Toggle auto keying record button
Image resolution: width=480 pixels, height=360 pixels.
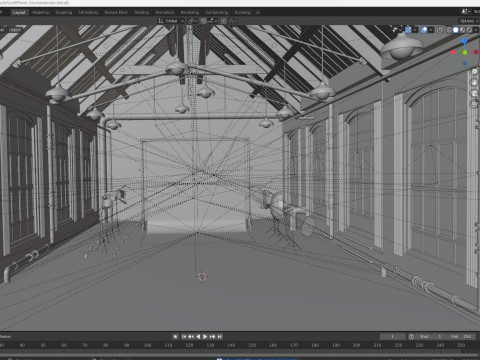pos(176,337)
